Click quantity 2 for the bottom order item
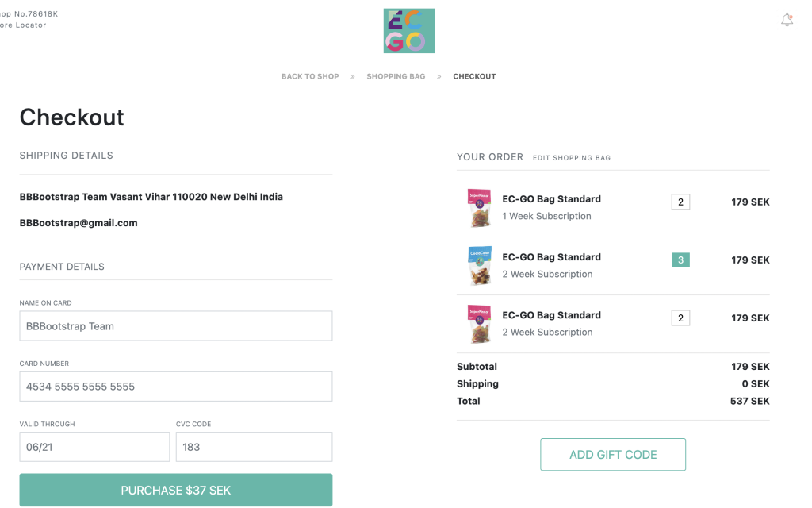812x508 pixels. click(680, 317)
